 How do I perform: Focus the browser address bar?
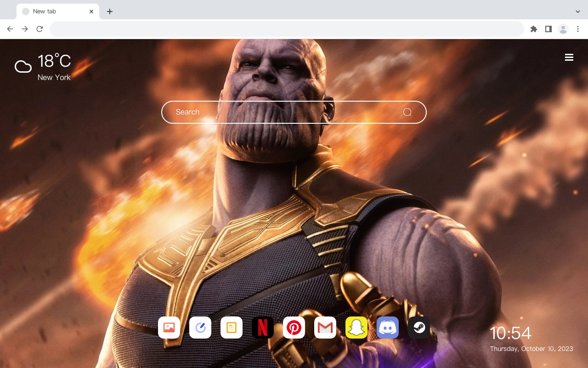287,29
